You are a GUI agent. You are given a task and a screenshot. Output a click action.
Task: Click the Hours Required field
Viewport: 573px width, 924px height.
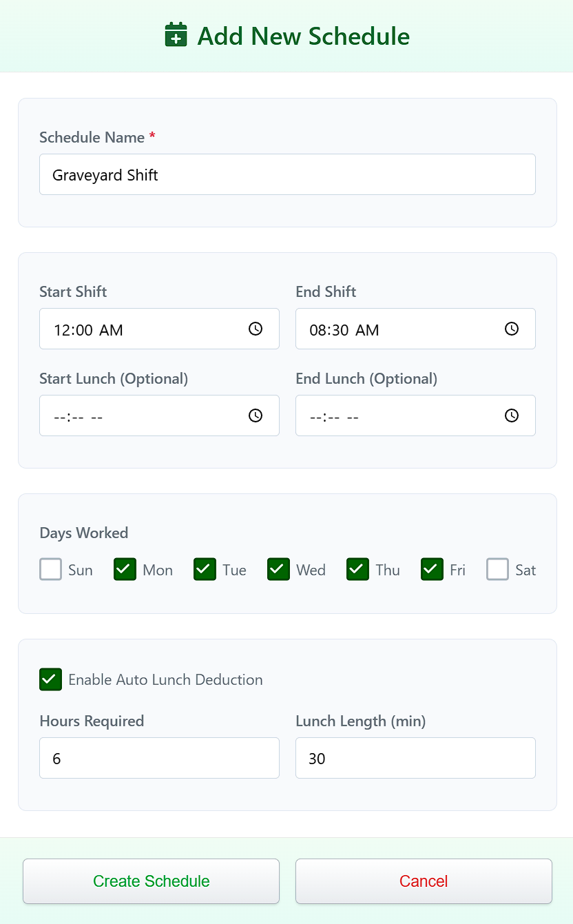(x=159, y=758)
